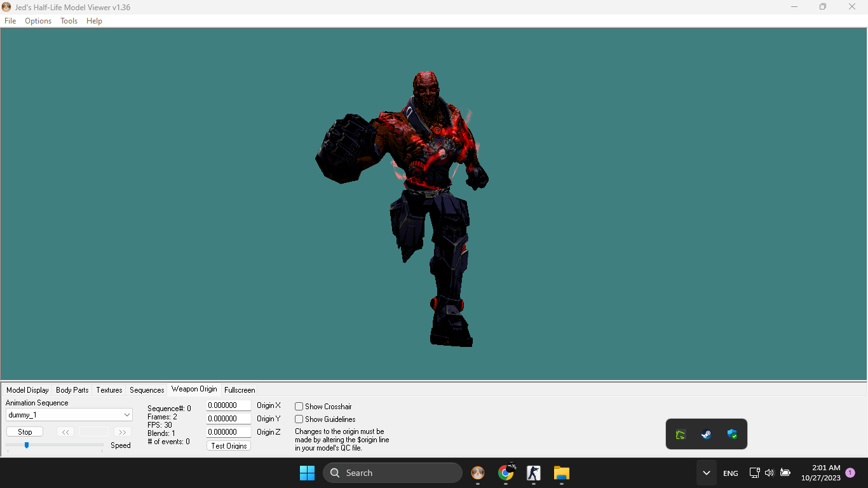868x488 pixels.
Task: Click the Windows Start button
Action: point(307,473)
